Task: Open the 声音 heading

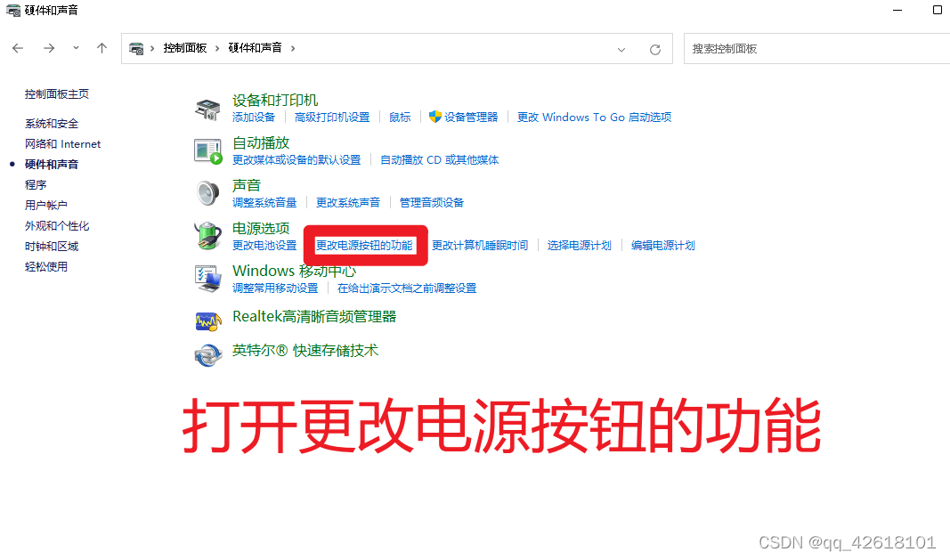Action: [247, 185]
